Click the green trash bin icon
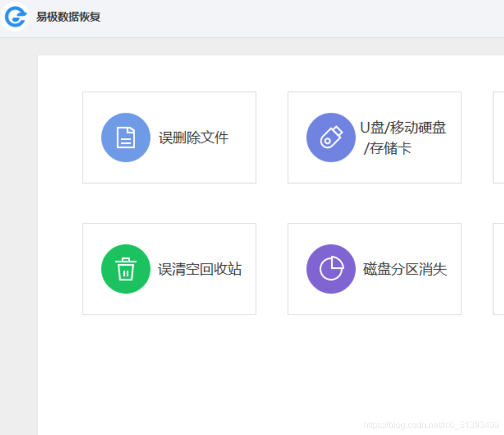This screenshot has width=504, height=435. click(x=126, y=269)
